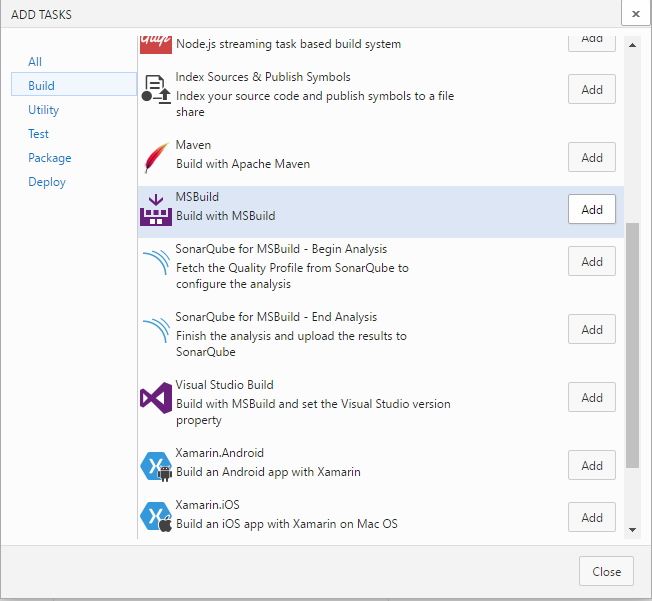Image resolution: width=652 pixels, height=601 pixels.
Task: Click the SonarQube Begin Analysis icon
Action: tap(156, 262)
